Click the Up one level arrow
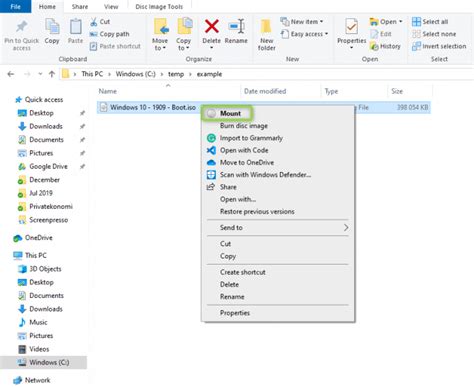This screenshot has height=387, width=474. pyautogui.click(x=52, y=74)
